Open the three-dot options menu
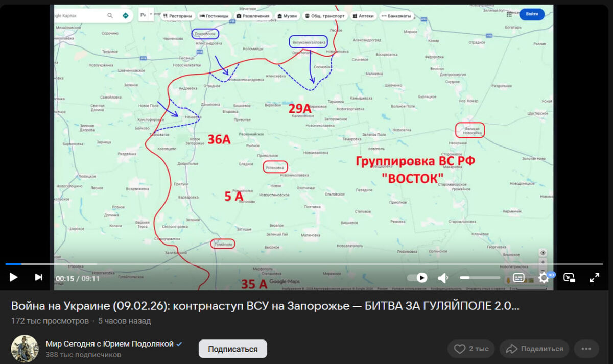The width and height of the screenshot is (613, 364). pos(586,349)
